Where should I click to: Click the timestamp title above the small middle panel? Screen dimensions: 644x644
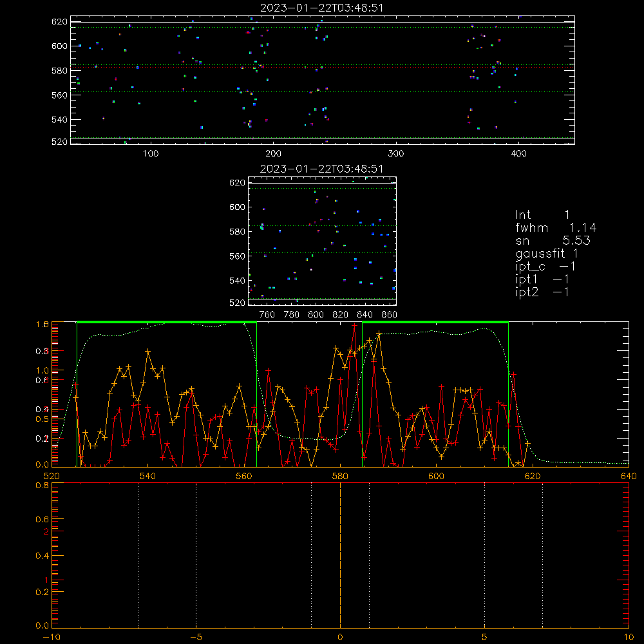(x=321, y=169)
